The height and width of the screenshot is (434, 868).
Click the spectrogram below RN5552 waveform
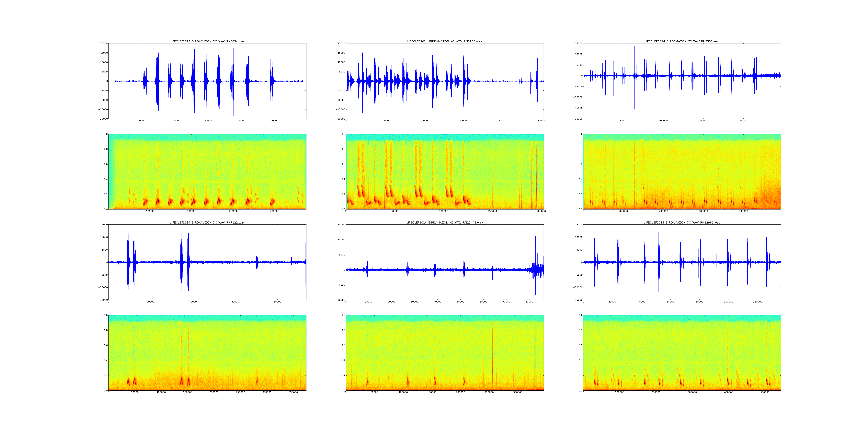tap(682, 172)
